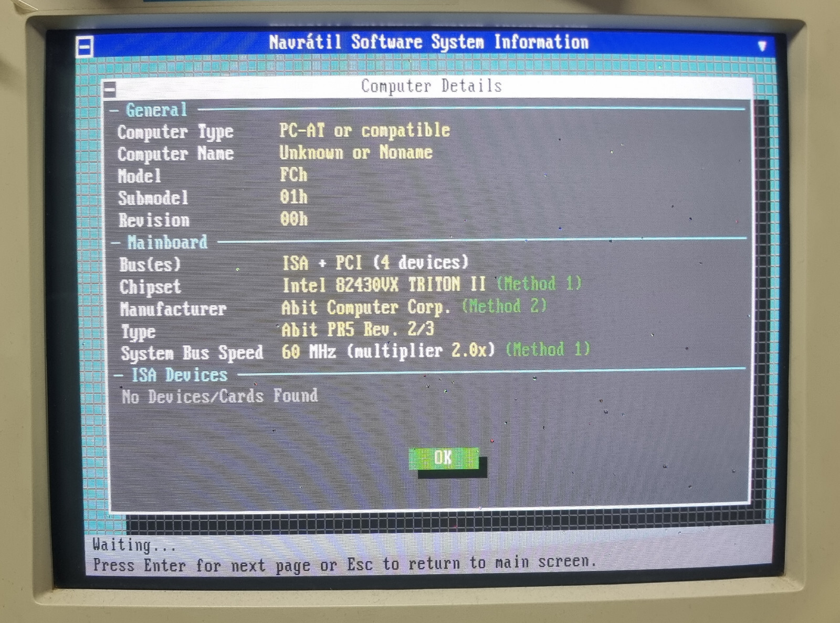Click the model value 'FCh'
Screen dimensions: 840x623
(293, 174)
